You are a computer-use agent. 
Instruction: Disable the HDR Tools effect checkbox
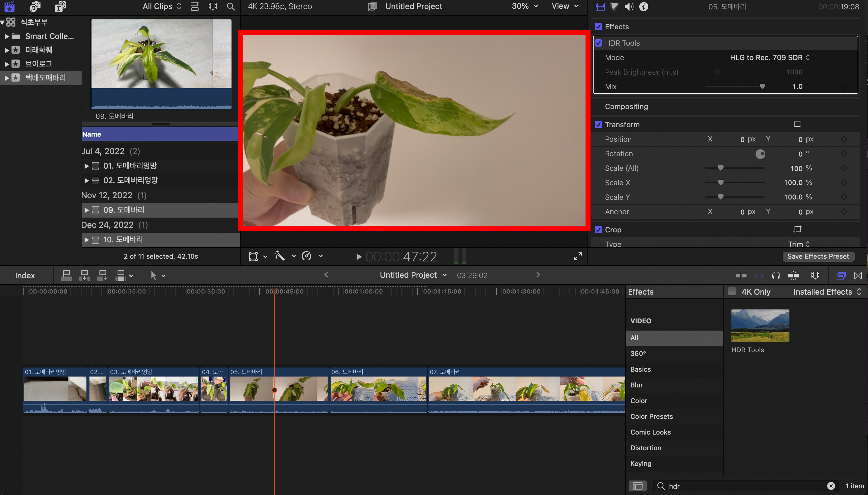click(598, 43)
